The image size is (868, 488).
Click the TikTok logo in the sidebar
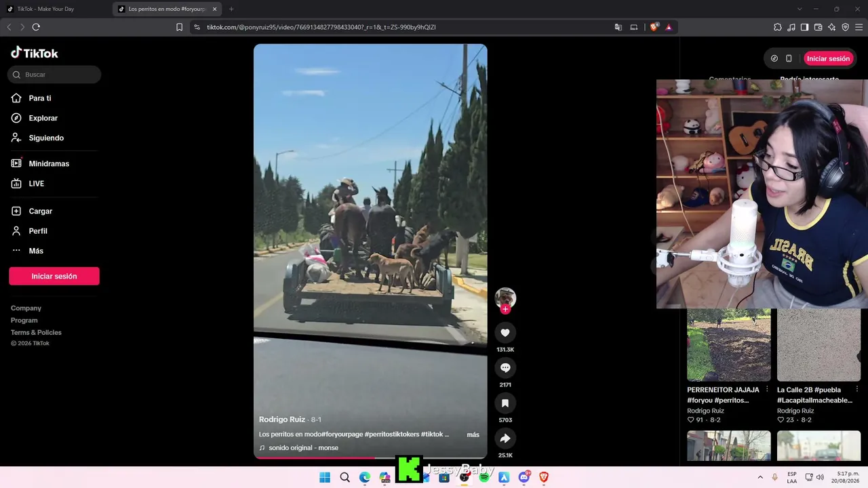pyautogui.click(x=35, y=53)
